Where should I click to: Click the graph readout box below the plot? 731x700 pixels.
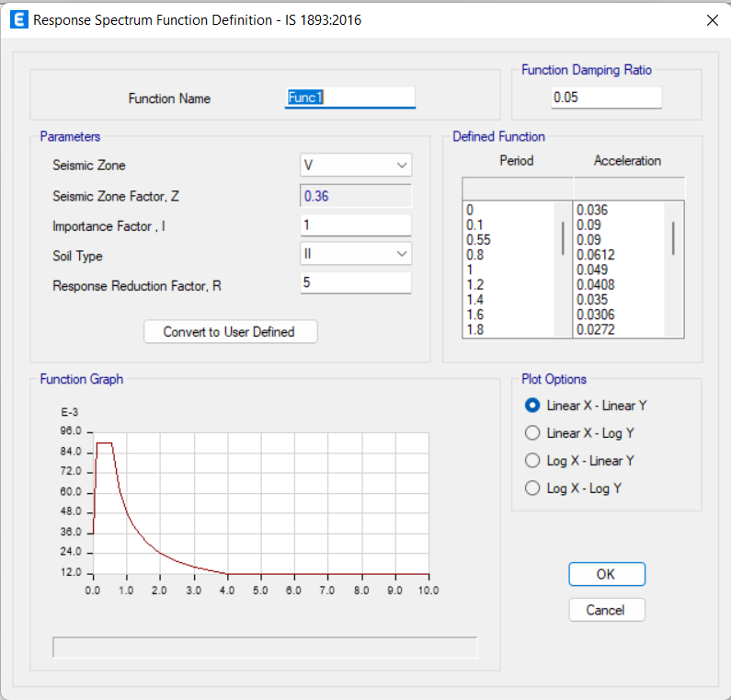coord(265,648)
